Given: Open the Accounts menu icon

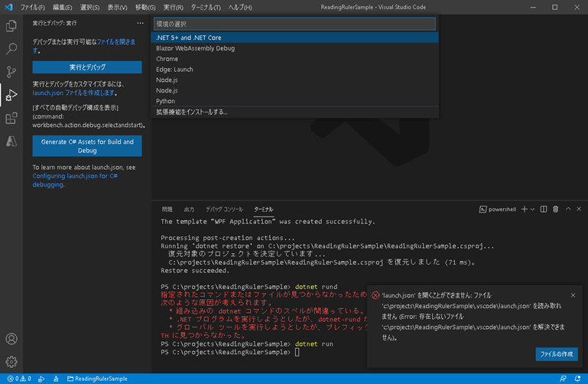Looking at the screenshot, I should pyautogui.click(x=11, y=339).
